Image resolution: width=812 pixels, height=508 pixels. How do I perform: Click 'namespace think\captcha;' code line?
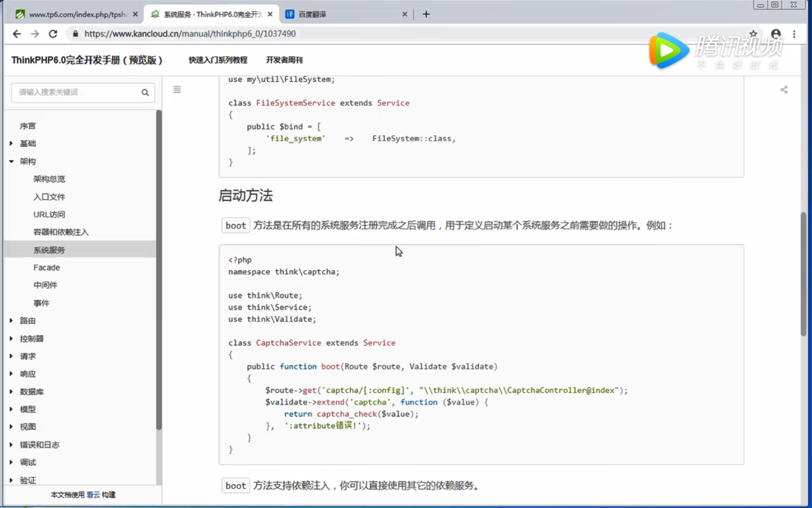284,271
